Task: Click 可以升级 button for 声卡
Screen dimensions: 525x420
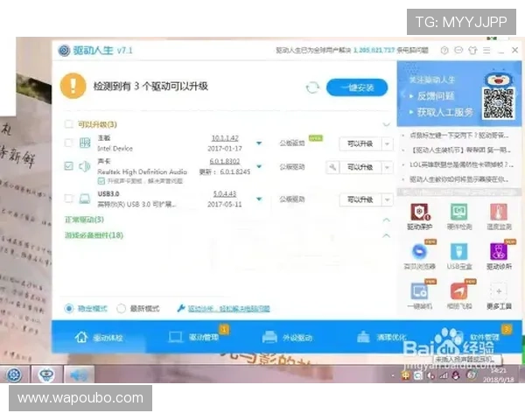Action: click(360, 167)
